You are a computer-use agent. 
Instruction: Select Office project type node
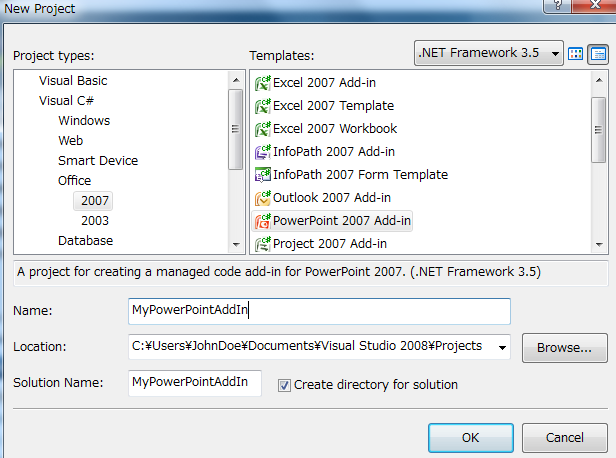click(x=75, y=181)
